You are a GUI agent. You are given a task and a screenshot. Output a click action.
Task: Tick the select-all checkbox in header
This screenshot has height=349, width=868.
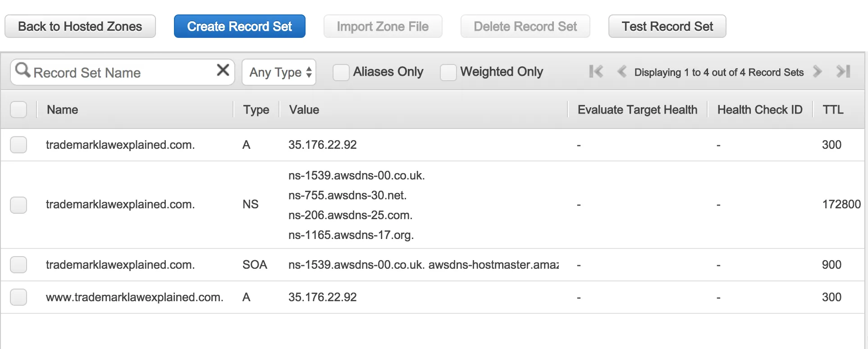click(x=18, y=110)
